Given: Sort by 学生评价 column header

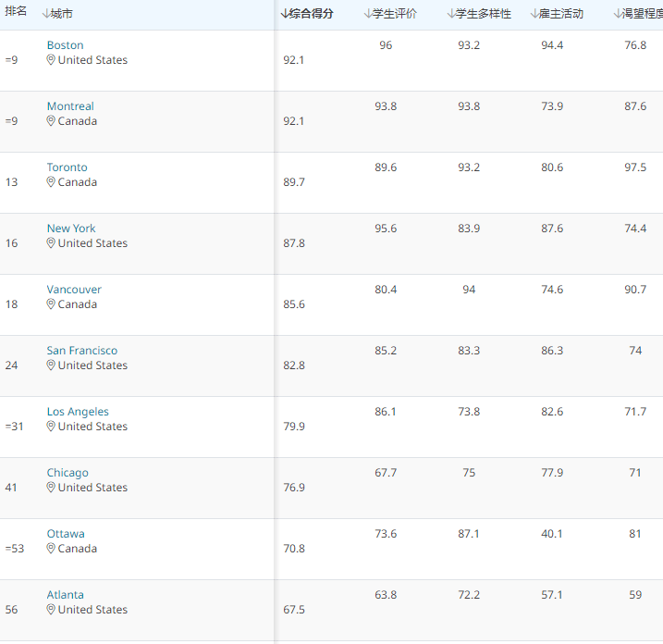Looking at the screenshot, I should pyautogui.click(x=390, y=14).
